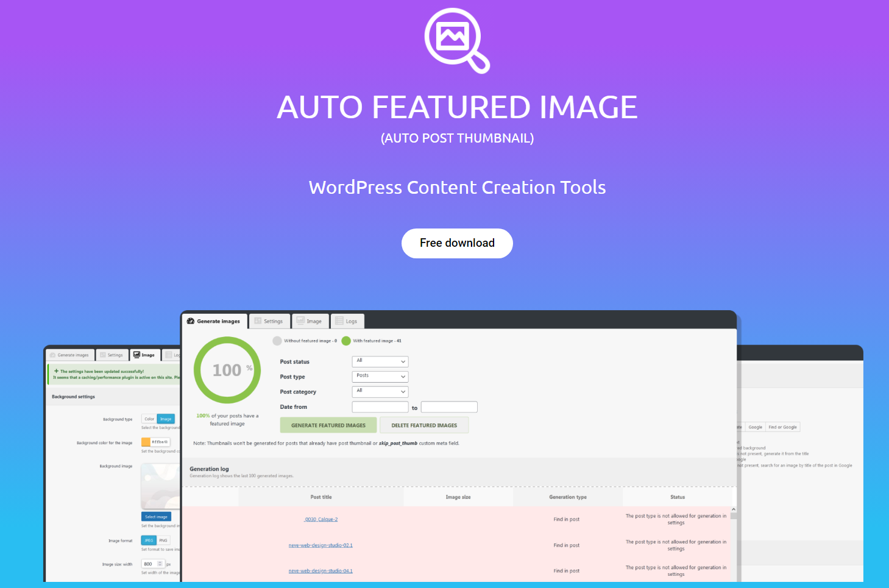
Task: Open the Post status dropdown
Action: pos(380,361)
